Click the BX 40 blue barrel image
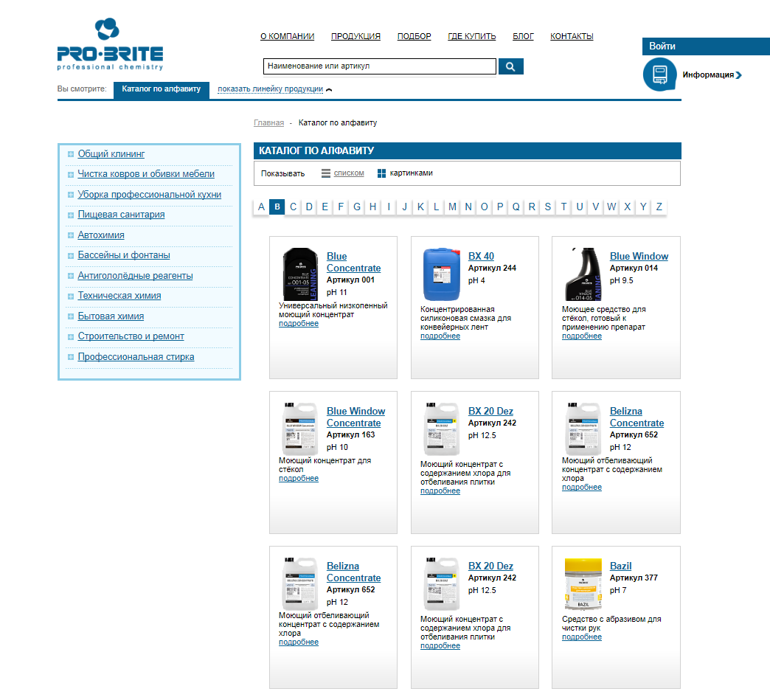Screen dimensions: 770x700 click(442, 274)
